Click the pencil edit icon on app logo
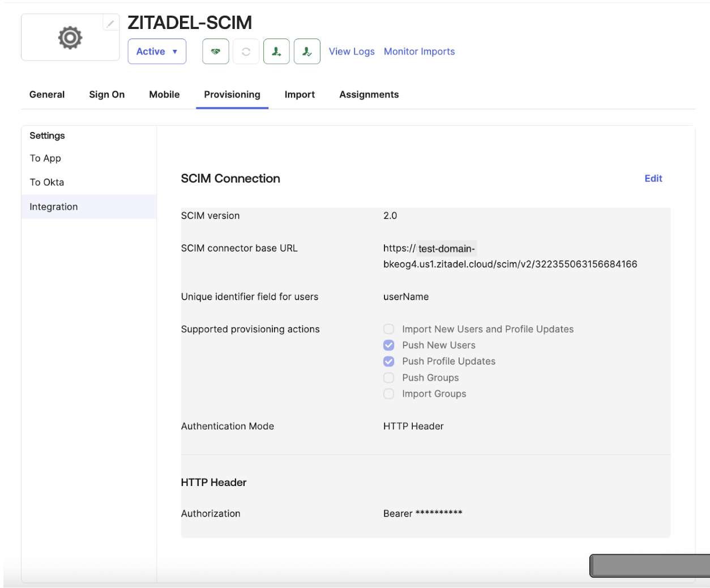The image size is (710, 588). [x=111, y=23]
